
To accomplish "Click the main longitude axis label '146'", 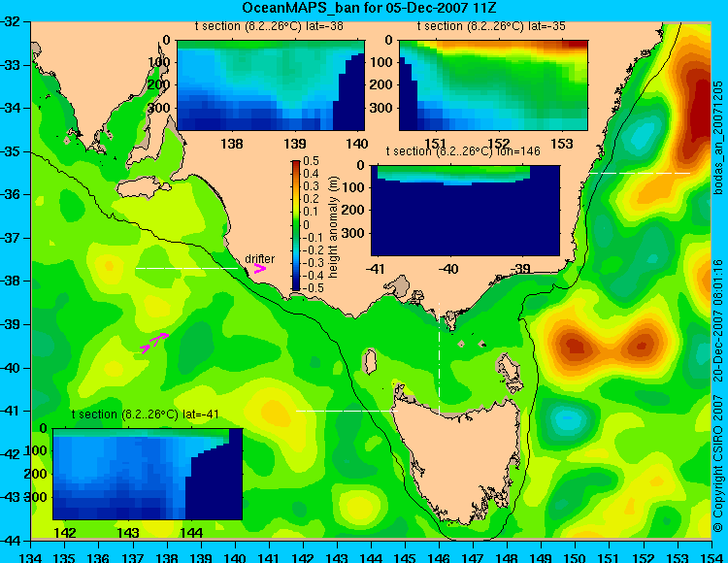I will pos(439,557).
